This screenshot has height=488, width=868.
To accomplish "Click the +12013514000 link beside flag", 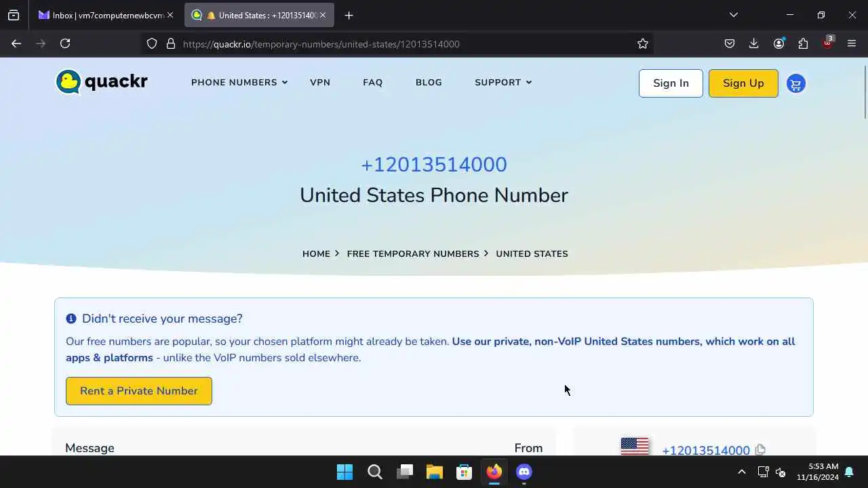I will (x=706, y=450).
